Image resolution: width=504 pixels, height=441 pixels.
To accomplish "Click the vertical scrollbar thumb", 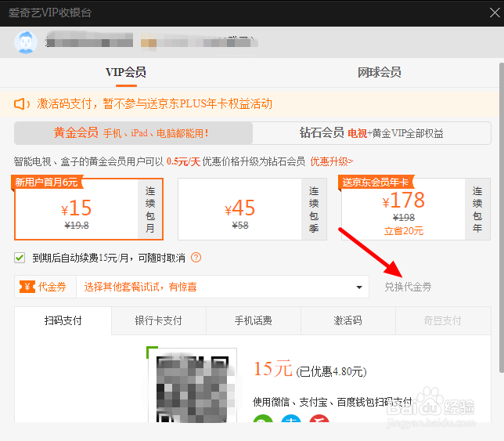I will 501,218.
